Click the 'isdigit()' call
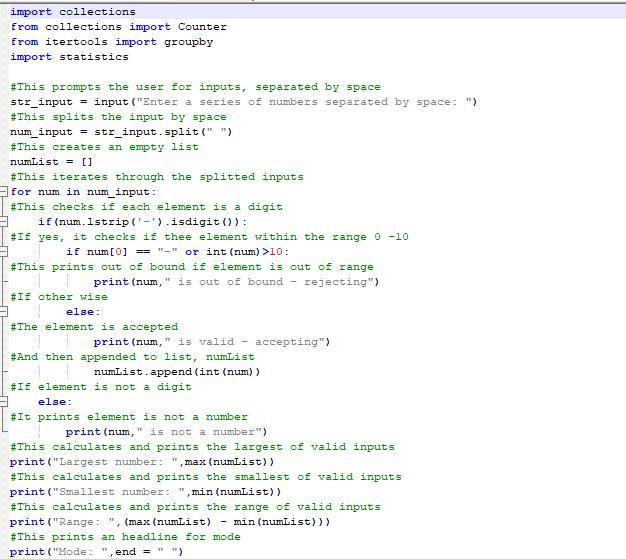 [x=206, y=222]
